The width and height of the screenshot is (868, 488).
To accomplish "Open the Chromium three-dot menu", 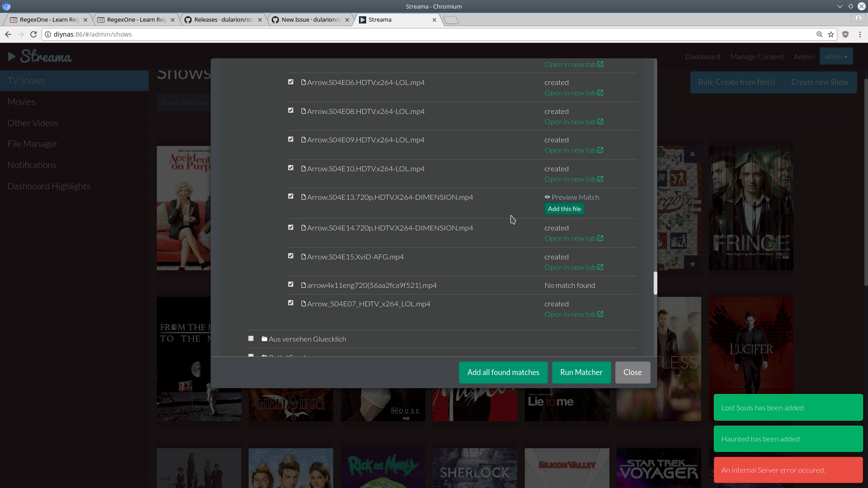I will tap(860, 34).
